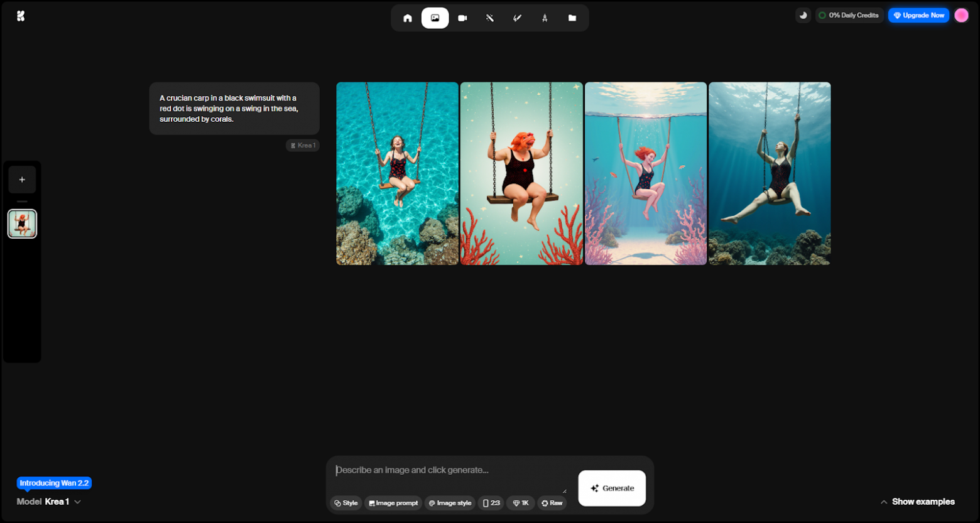This screenshot has width=980, height=523.
Task: Open the Video generation tab icon
Action: [462, 18]
